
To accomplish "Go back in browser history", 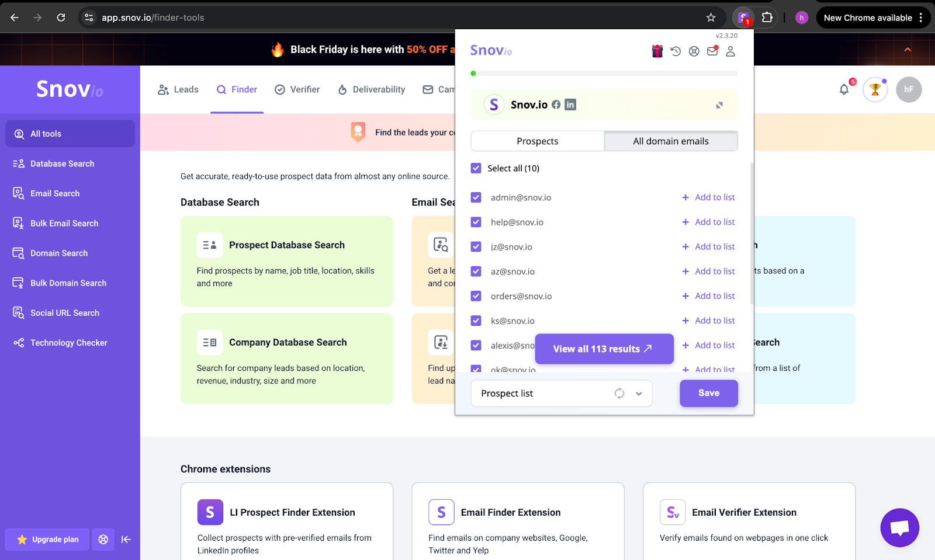I will click(x=15, y=18).
